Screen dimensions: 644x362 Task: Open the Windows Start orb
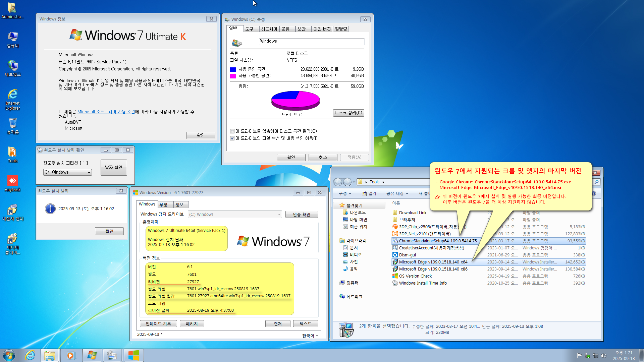point(9,355)
